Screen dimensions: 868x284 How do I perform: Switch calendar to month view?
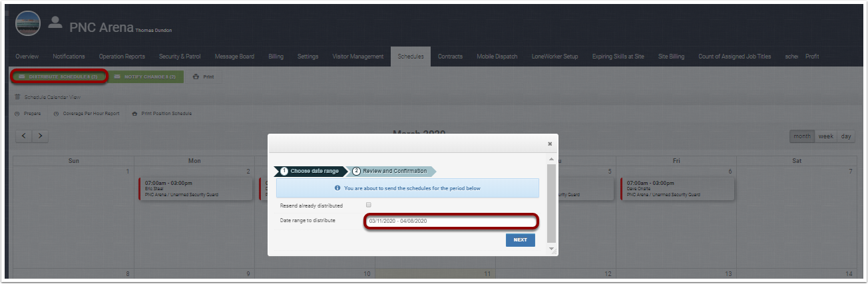tap(802, 136)
